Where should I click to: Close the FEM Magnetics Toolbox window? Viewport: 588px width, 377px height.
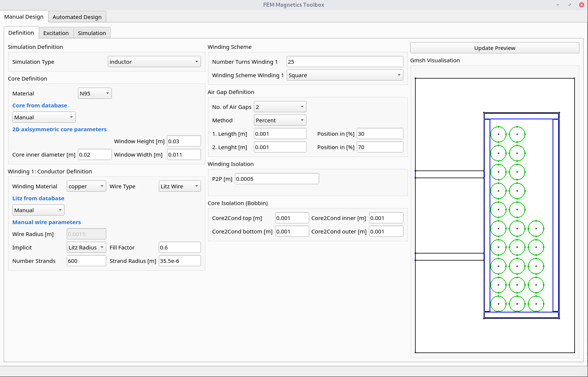(581, 5)
